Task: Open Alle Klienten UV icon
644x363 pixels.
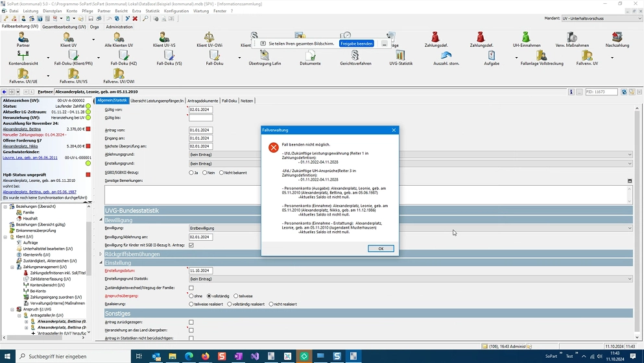Action: 118,38
